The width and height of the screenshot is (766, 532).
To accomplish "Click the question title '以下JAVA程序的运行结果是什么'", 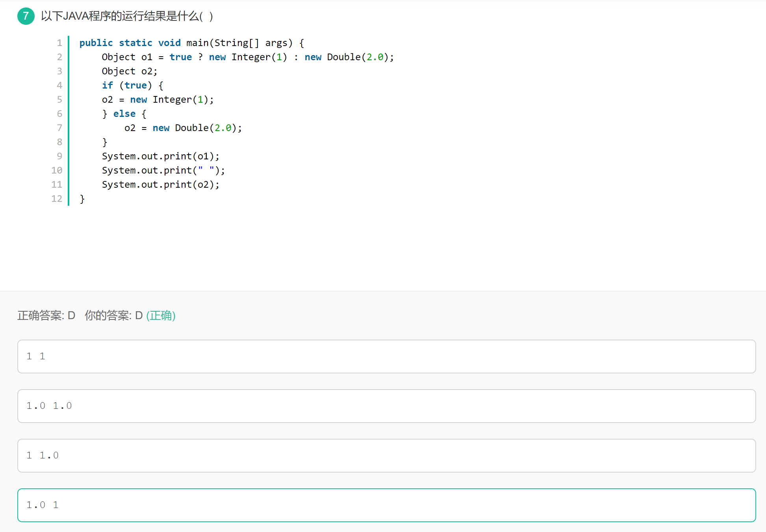I will click(x=127, y=16).
